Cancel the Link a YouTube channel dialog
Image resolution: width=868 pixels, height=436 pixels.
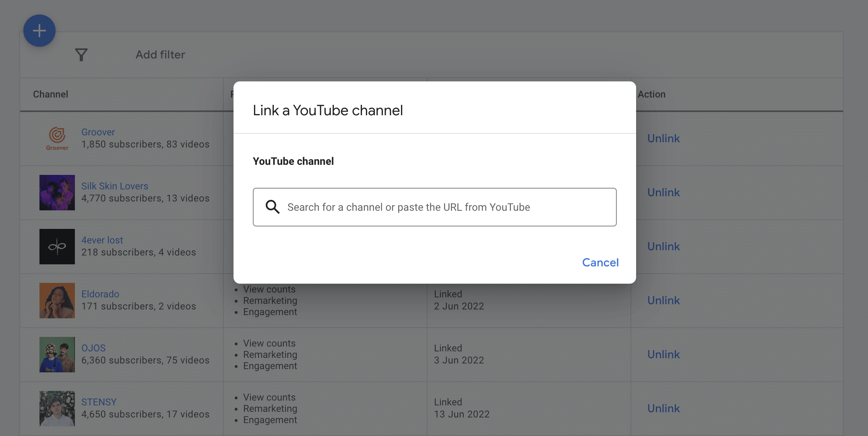click(600, 262)
